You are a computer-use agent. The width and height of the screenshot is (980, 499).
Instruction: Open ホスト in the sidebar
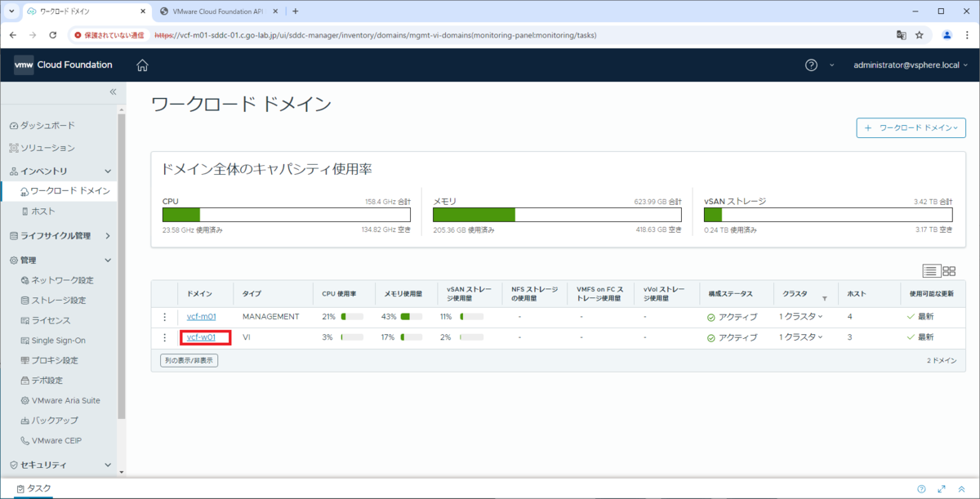point(38,211)
